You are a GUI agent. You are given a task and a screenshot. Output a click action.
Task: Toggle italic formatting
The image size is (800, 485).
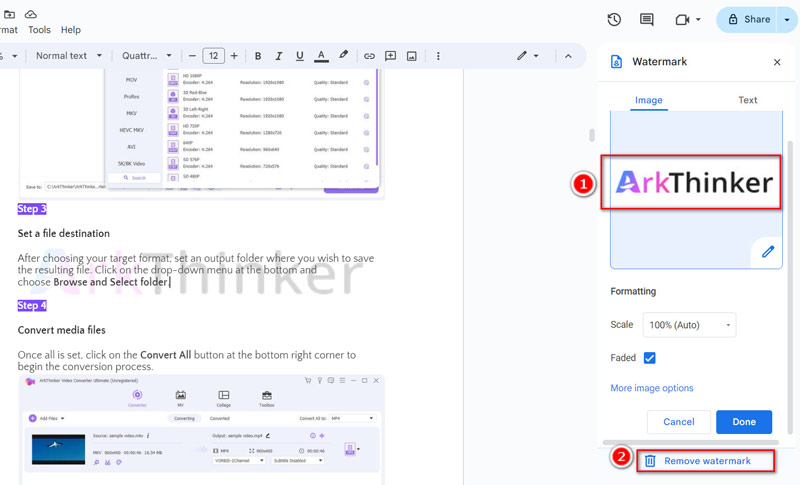pos(279,56)
